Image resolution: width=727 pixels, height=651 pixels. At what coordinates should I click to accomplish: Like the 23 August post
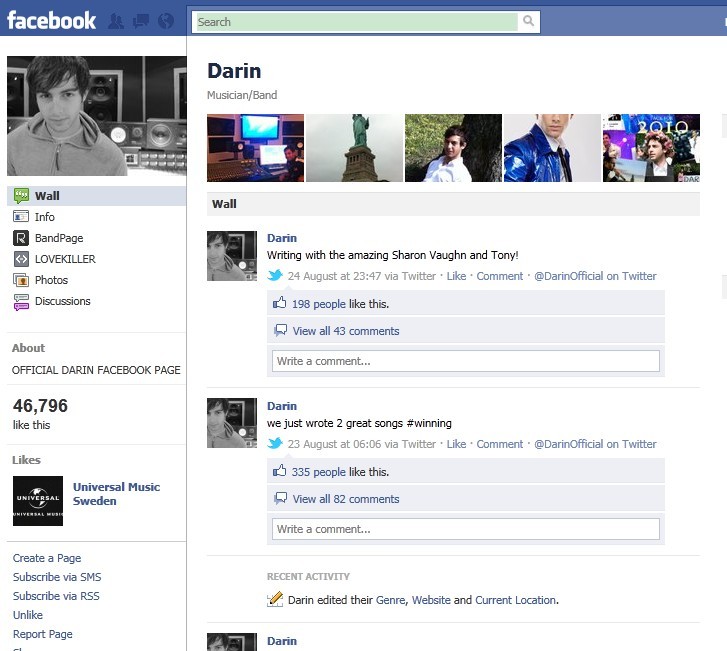[456, 444]
